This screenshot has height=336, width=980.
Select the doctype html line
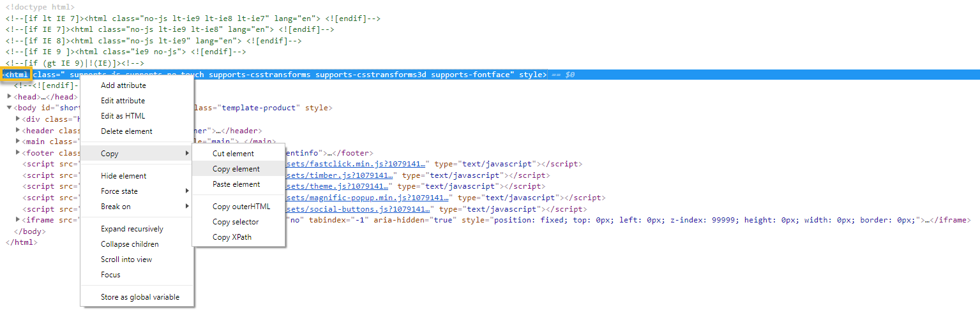click(40, 7)
